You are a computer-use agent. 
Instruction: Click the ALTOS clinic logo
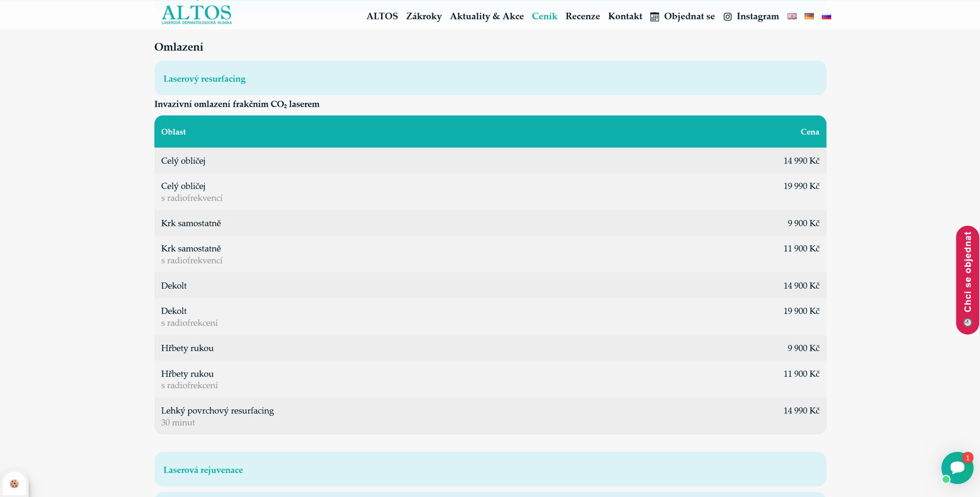tap(197, 14)
